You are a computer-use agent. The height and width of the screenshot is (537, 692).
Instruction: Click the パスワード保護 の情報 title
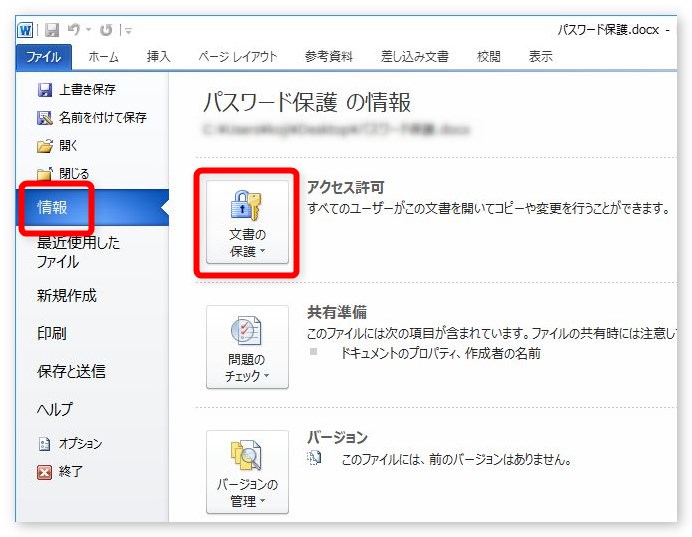click(307, 102)
